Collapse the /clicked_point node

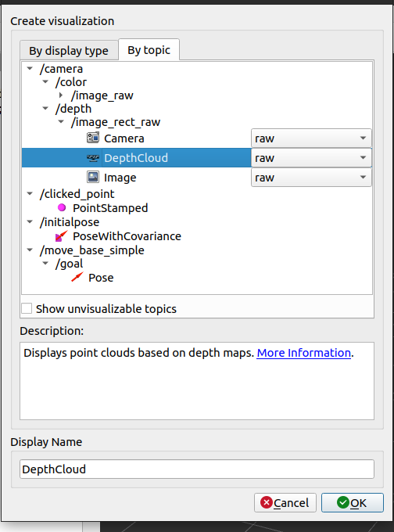[30, 194]
